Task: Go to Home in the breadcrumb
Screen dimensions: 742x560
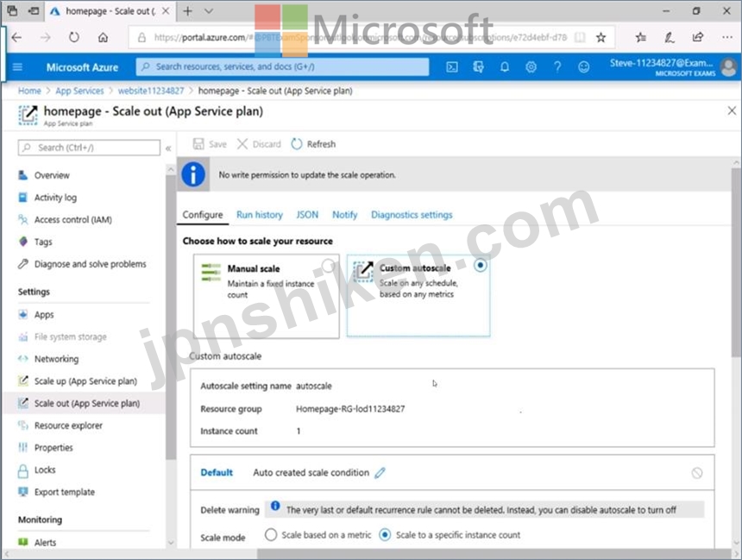Action: (x=29, y=91)
